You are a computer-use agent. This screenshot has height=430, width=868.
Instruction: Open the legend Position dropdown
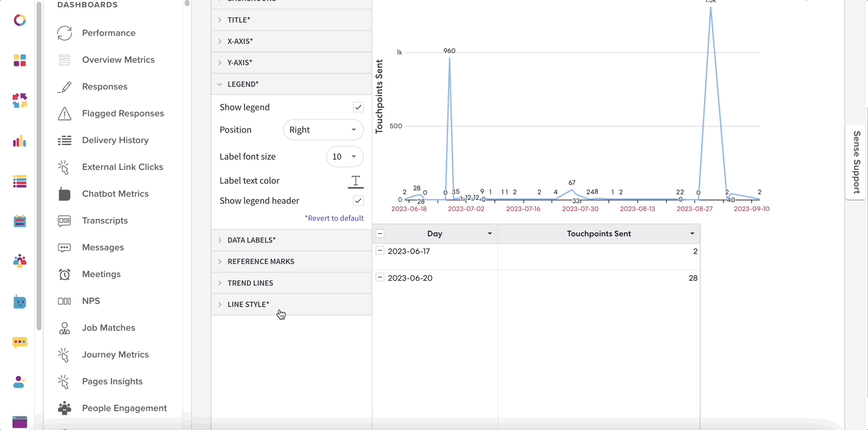pos(324,130)
